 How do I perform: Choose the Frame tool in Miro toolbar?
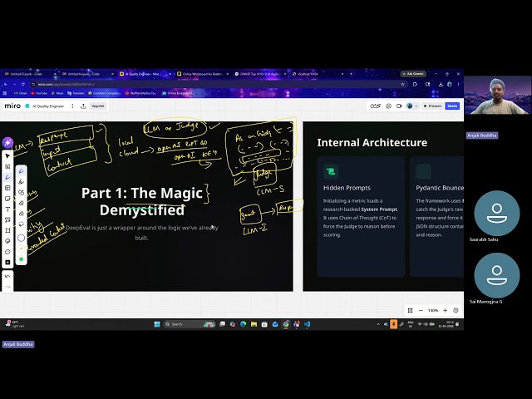click(7, 230)
